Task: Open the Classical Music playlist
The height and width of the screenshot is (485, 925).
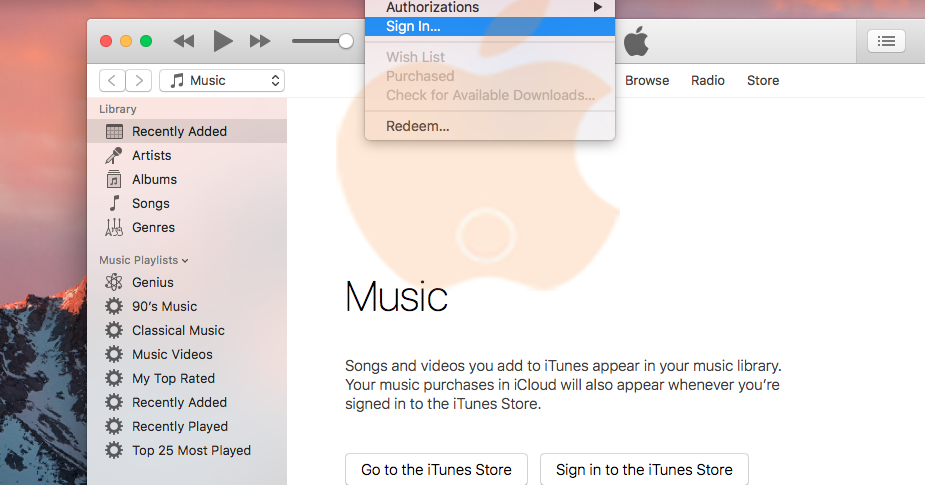Action: [x=187, y=330]
